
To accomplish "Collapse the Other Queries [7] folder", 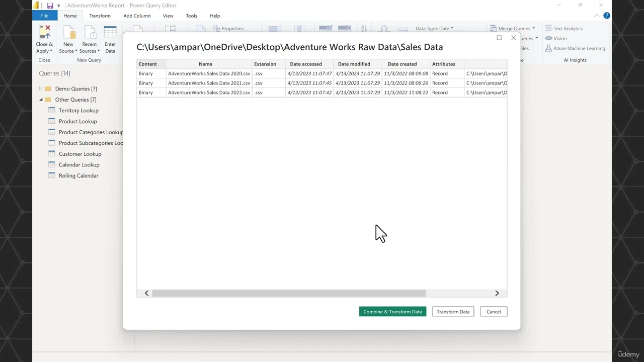I will coord(41,100).
